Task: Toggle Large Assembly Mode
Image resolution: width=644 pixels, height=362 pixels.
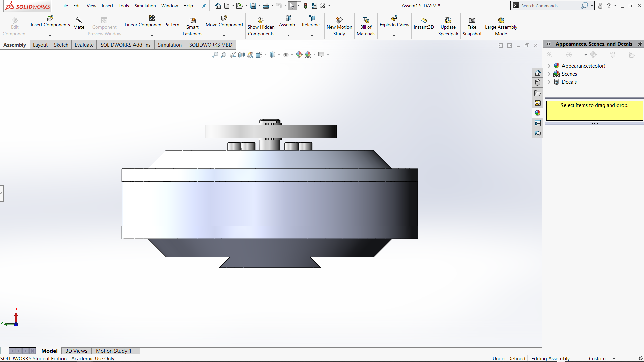Action: (501, 21)
